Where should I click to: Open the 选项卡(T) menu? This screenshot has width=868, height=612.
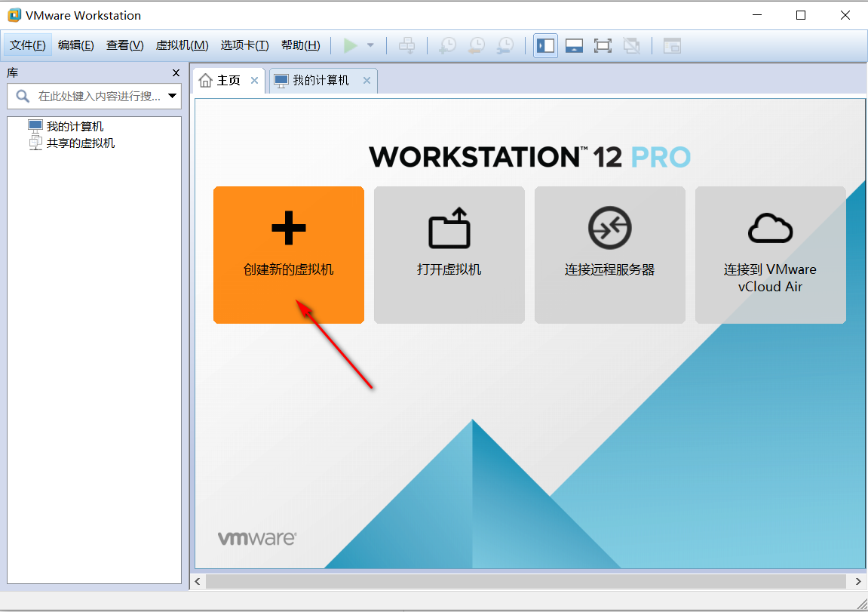point(244,45)
